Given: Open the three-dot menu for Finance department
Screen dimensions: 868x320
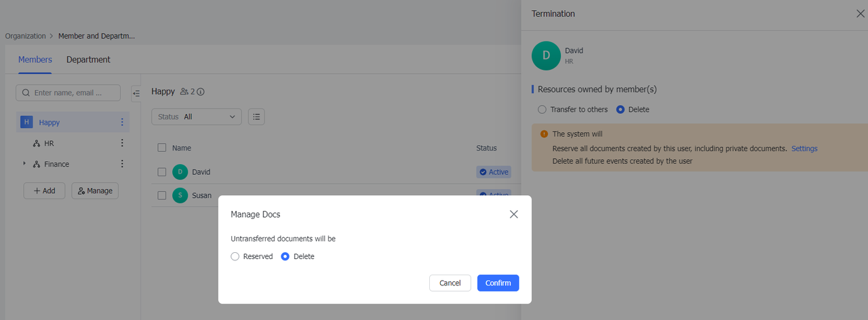Looking at the screenshot, I should (122, 164).
